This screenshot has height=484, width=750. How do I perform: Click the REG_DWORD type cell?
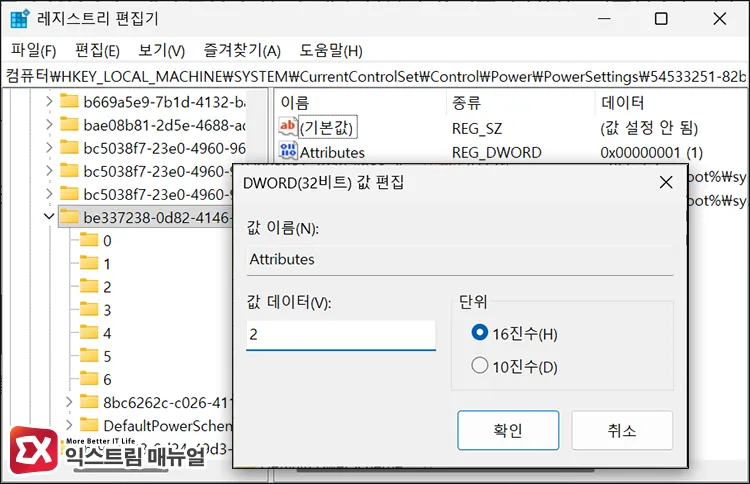(496, 153)
